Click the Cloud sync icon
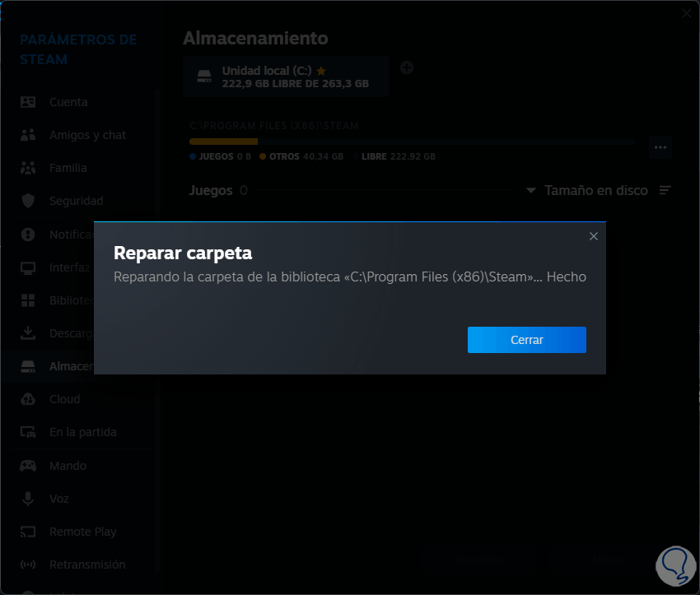Screen dimensions: 700x595 [28, 399]
